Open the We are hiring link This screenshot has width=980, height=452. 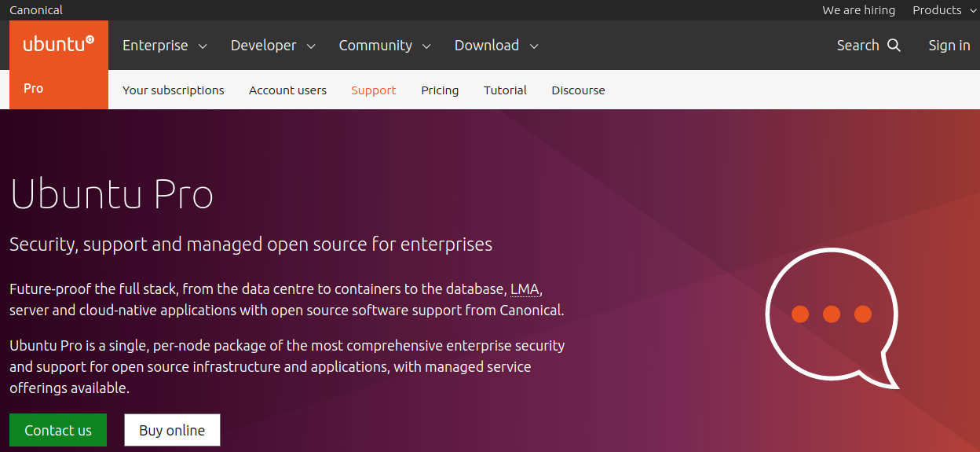click(x=858, y=10)
